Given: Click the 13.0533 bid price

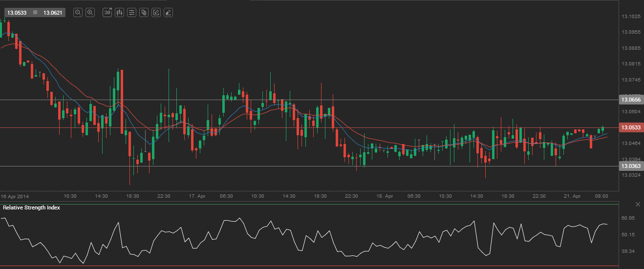Looking at the screenshot, I should 17,13.
